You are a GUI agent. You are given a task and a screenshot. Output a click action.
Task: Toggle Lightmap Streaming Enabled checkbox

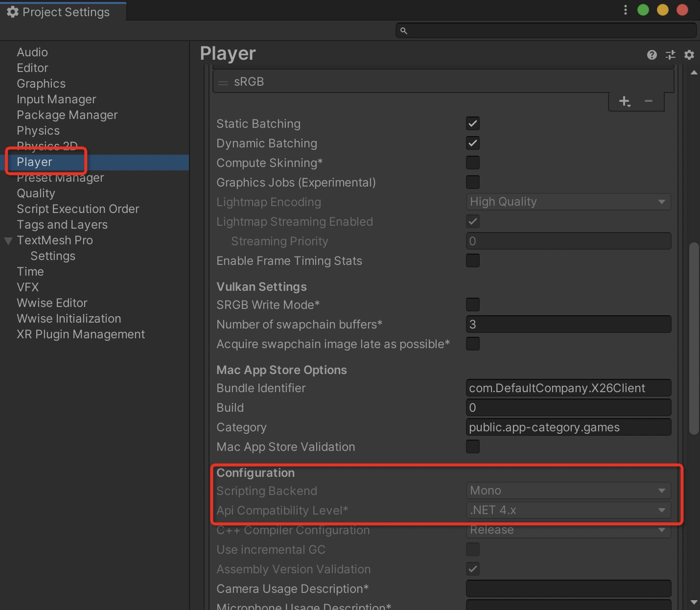tap(473, 221)
